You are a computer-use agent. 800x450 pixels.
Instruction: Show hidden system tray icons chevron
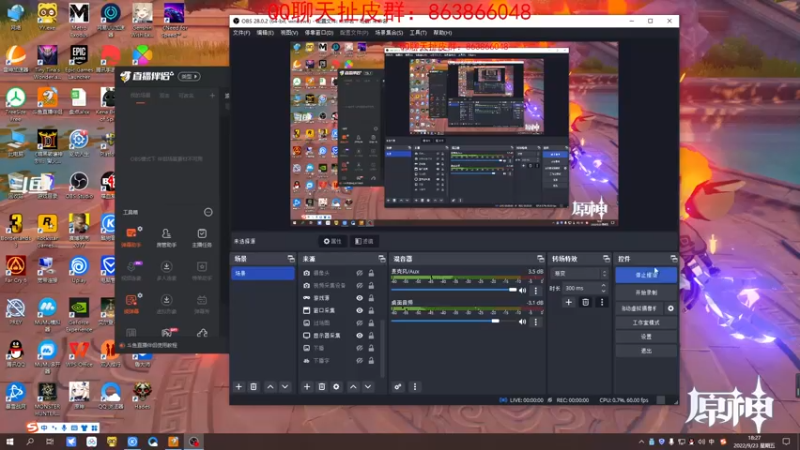[641, 442]
